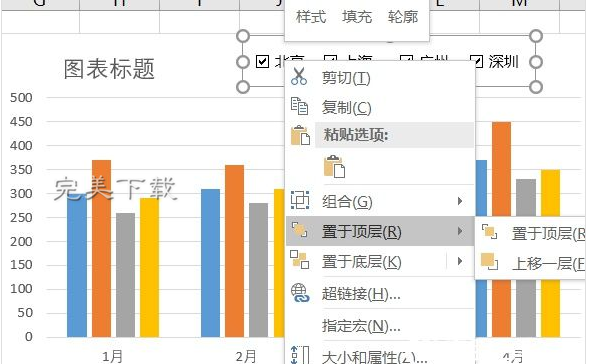This screenshot has width=589, height=364.
Task: Click the 2月 axis label
Action: 246,356
